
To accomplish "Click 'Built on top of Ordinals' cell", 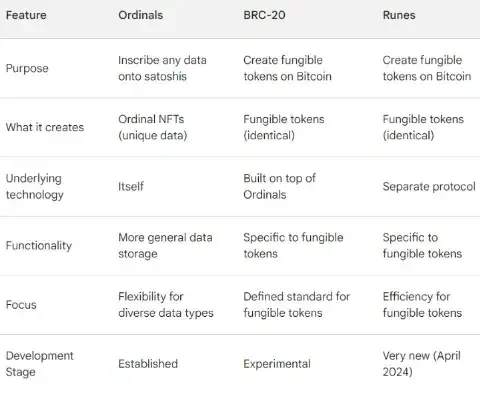I will (x=279, y=186).
